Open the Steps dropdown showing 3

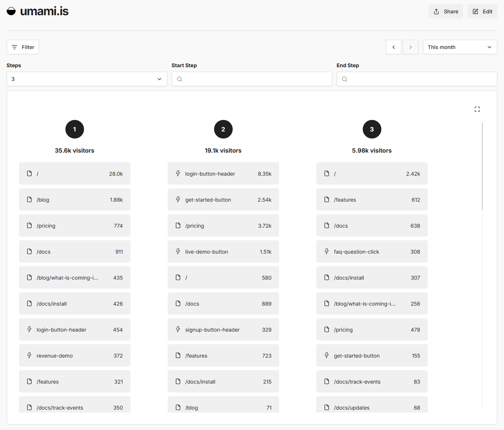click(87, 79)
